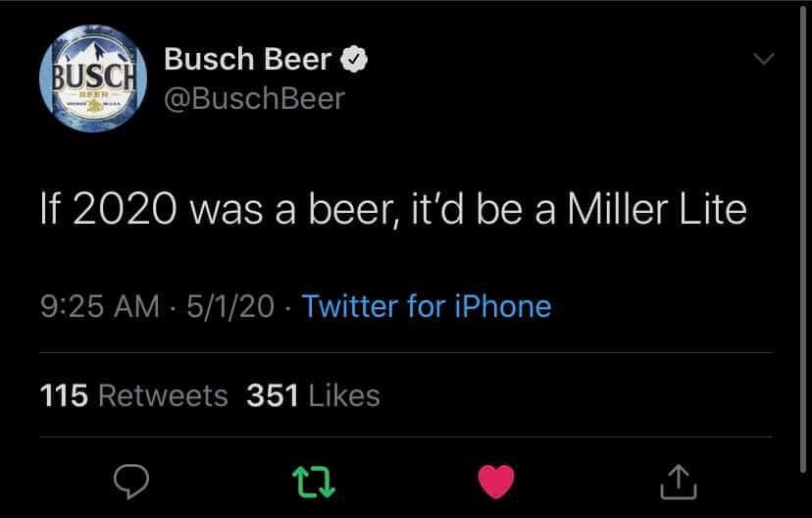
Task: Open the reply speech bubble icon
Action: click(131, 482)
